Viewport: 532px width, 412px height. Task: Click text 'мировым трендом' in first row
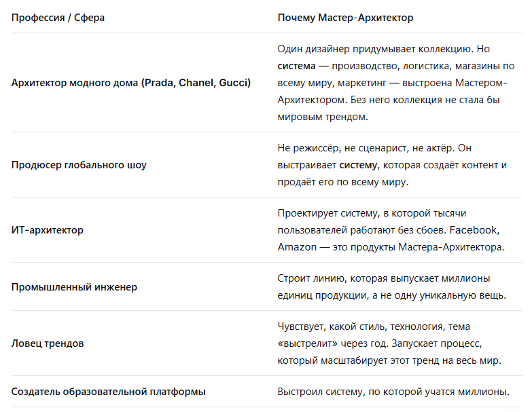point(323,117)
